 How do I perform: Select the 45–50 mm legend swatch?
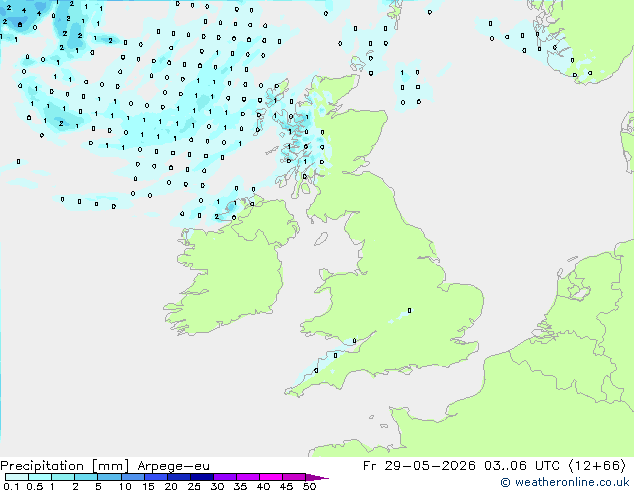click(294, 477)
